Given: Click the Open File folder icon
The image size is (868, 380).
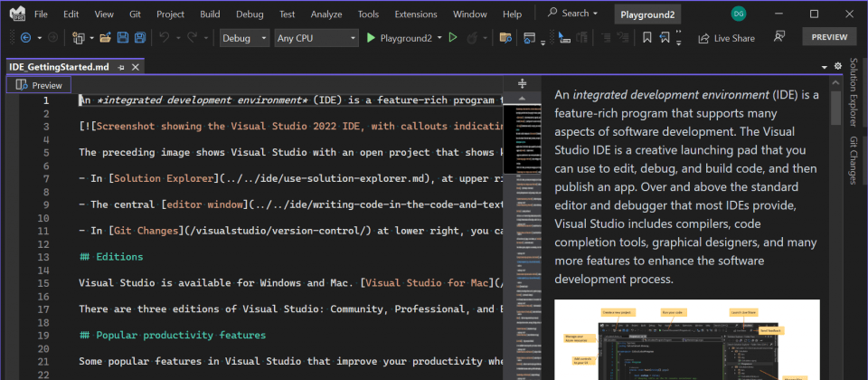Looking at the screenshot, I should click(105, 38).
